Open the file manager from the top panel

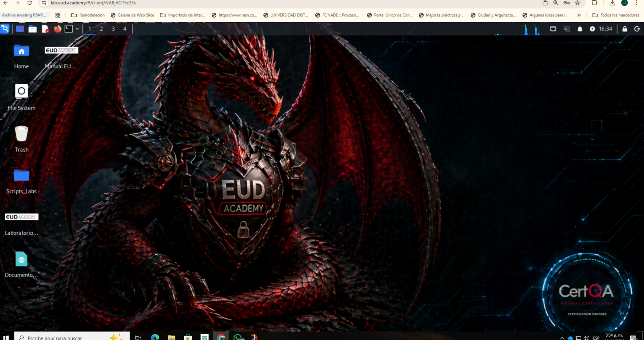click(32, 29)
